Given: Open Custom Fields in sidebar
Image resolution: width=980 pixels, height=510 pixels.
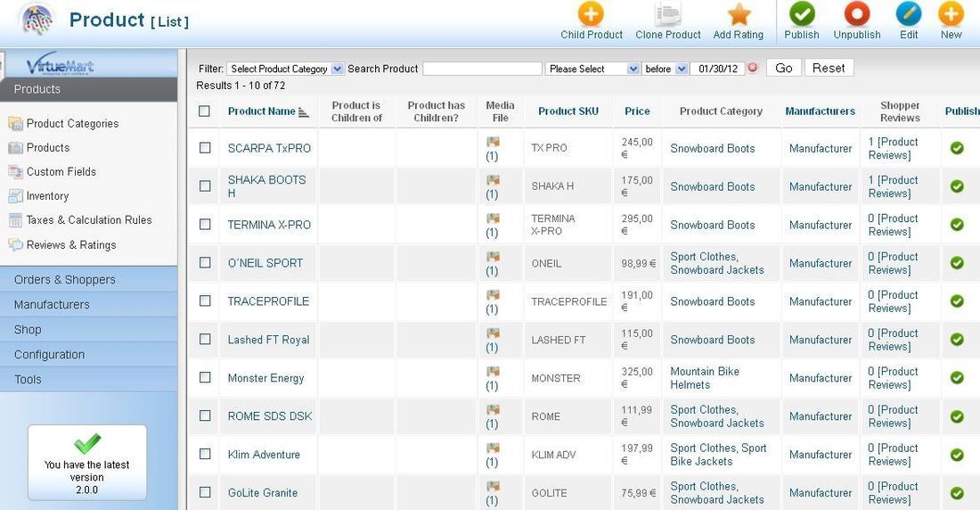Looking at the screenshot, I should coord(61,171).
